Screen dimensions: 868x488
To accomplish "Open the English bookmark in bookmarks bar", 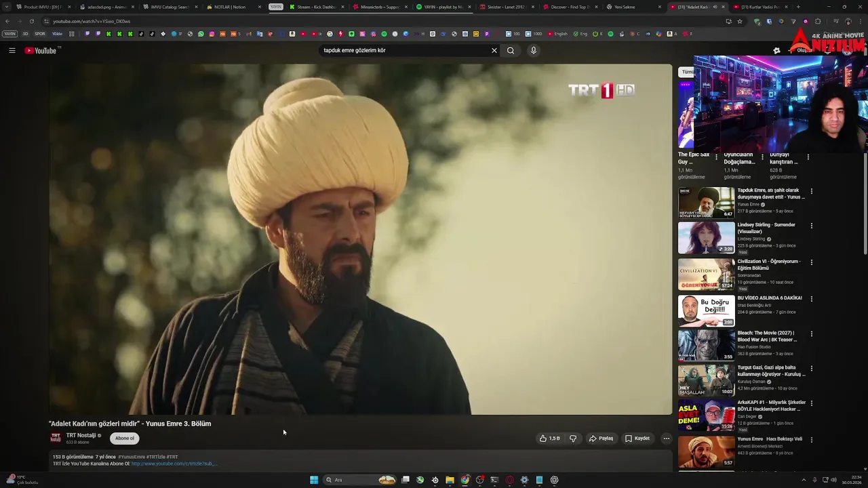I will point(557,34).
